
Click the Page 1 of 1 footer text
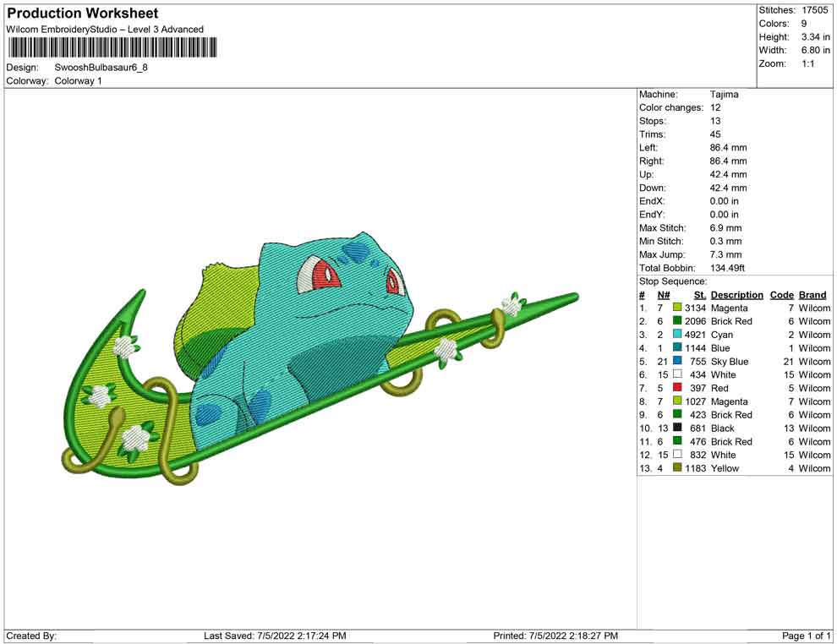pos(806,636)
